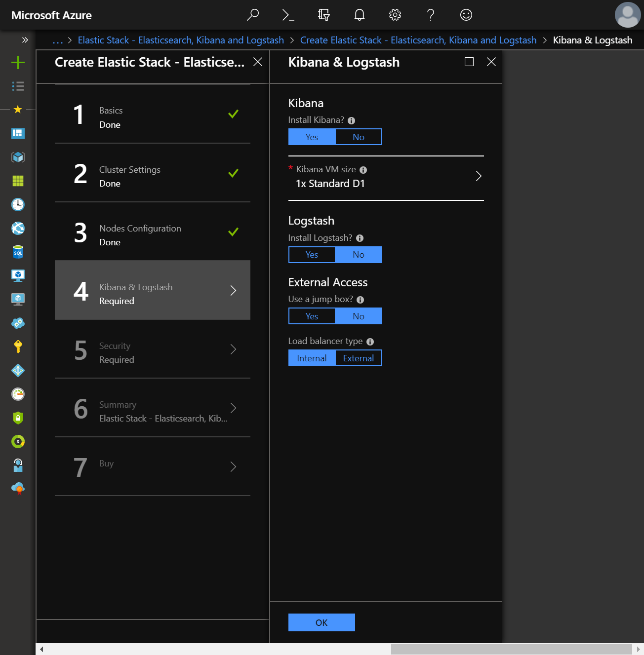Image resolution: width=644 pixels, height=655 pixels.
Task: Click the feedback smiley icon
Action: [466, 15]
